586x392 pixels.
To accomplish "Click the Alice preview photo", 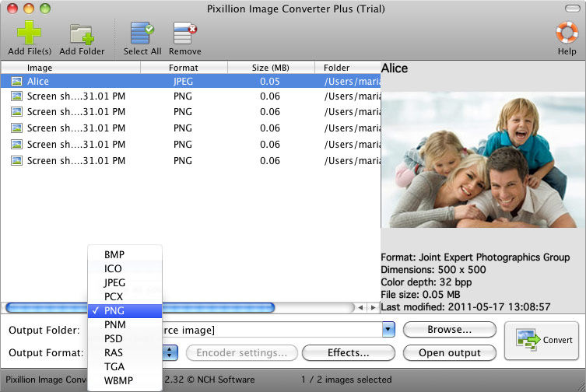I will [482, 160].
